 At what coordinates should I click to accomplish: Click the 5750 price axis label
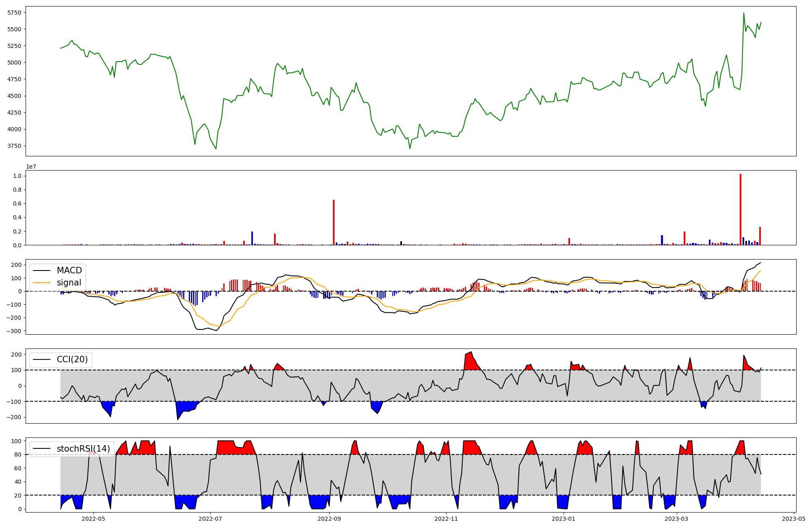(x=14, y=13)
